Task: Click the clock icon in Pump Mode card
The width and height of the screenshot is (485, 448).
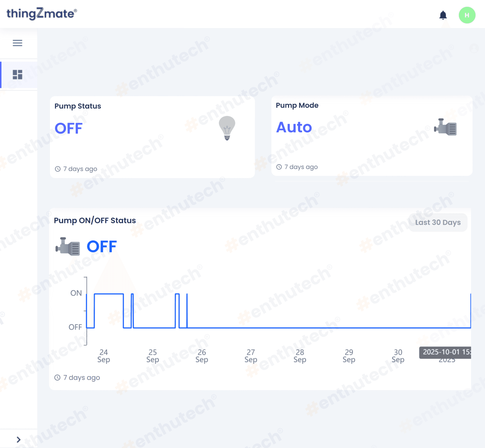Action: click(279, 167)
